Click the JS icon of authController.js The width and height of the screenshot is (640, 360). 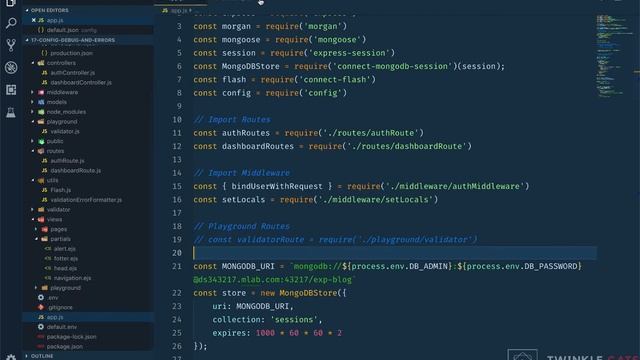click(x=44, y=73)
